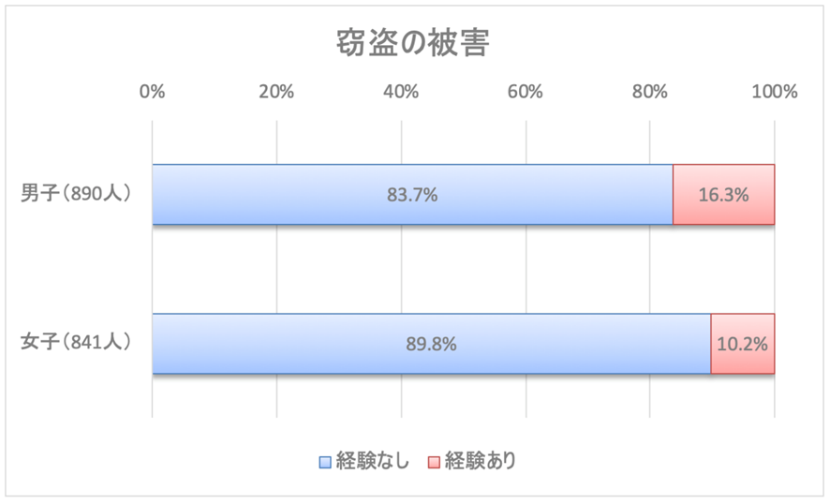829x504 pixels.
Task: Click the 60% axis tick label
Action: pyautogui.click(x=526, y=92)
